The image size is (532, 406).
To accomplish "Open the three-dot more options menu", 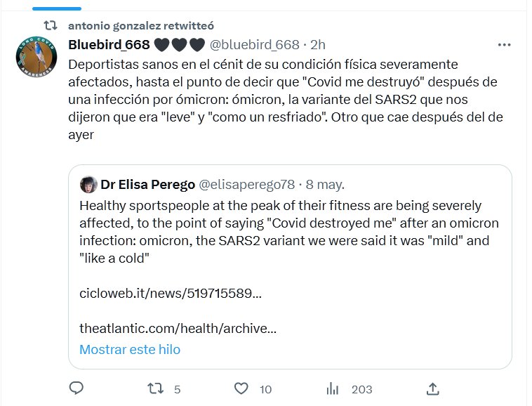I will [504, 44].
